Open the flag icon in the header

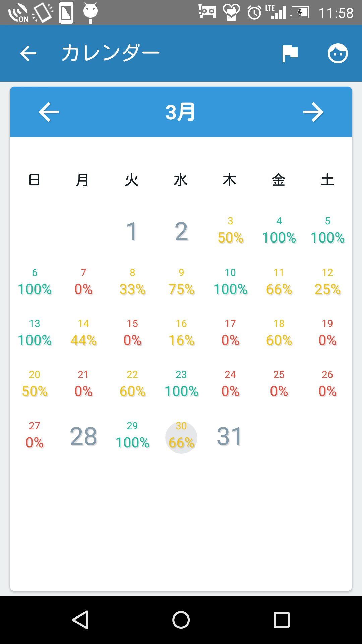(290, 53)
